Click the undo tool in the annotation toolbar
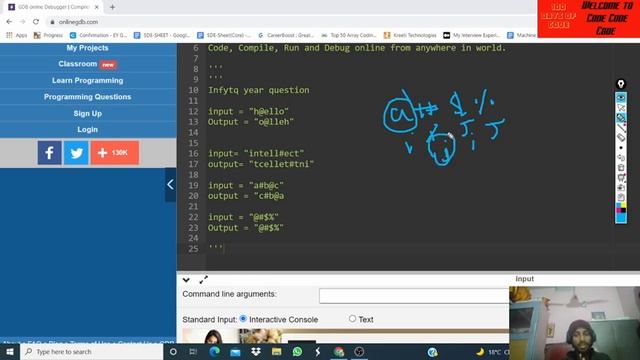 pyautogui.click(x=621, y=158)
